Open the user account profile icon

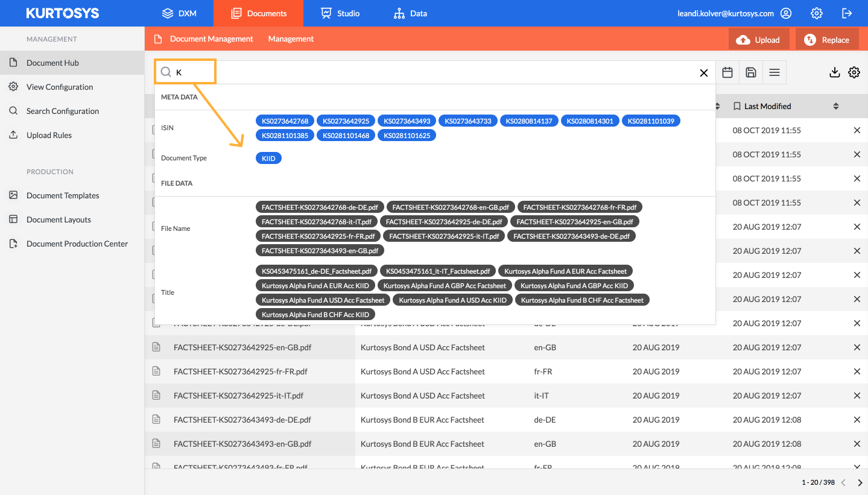pyautogui.click(x=785, y=13)
